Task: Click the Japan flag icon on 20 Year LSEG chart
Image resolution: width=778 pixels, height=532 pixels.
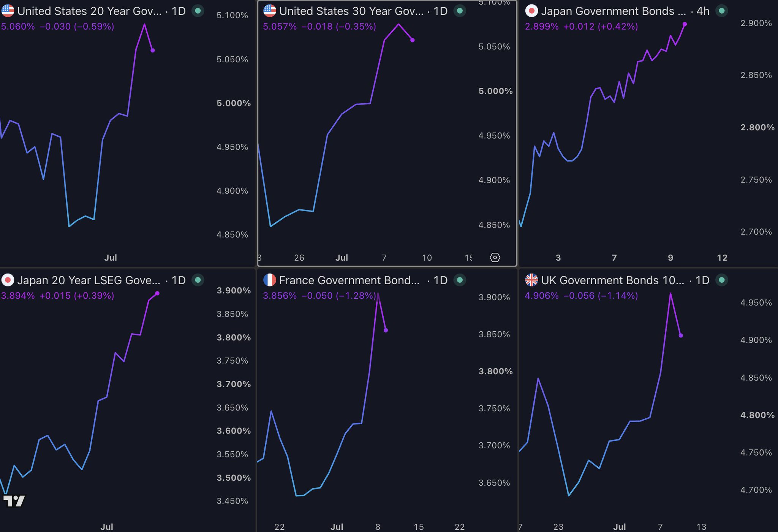Action: 8,280
